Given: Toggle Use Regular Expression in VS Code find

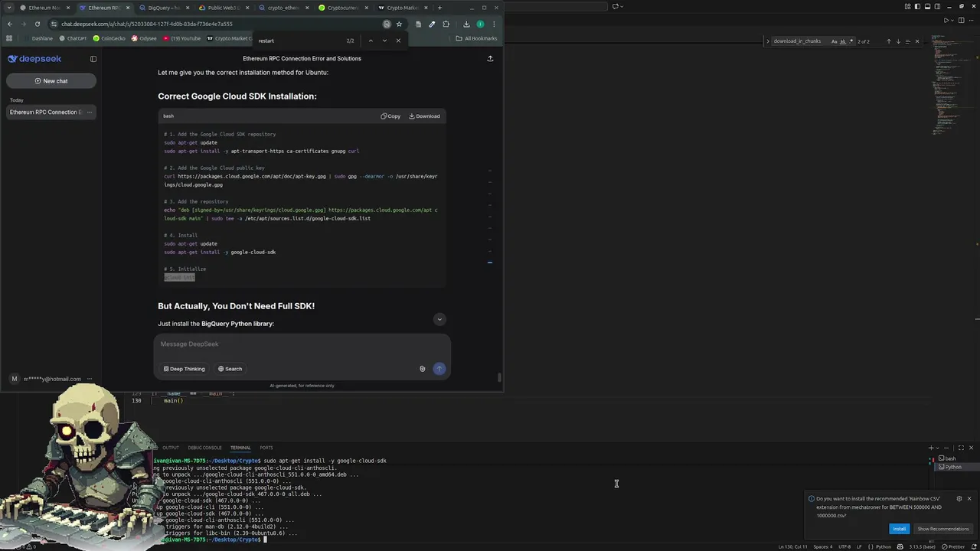Looking at the screenshot, I should (851, 41).
